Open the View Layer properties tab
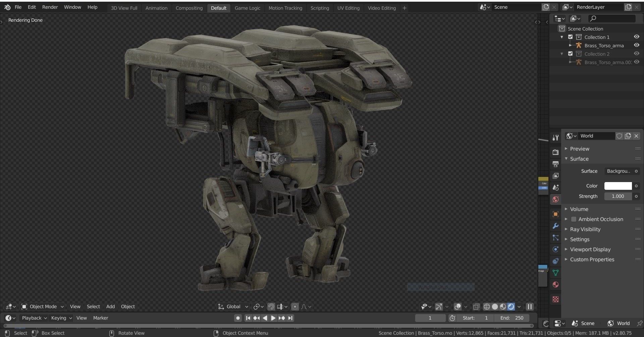 pyautogui.click(x=555, y=176)
